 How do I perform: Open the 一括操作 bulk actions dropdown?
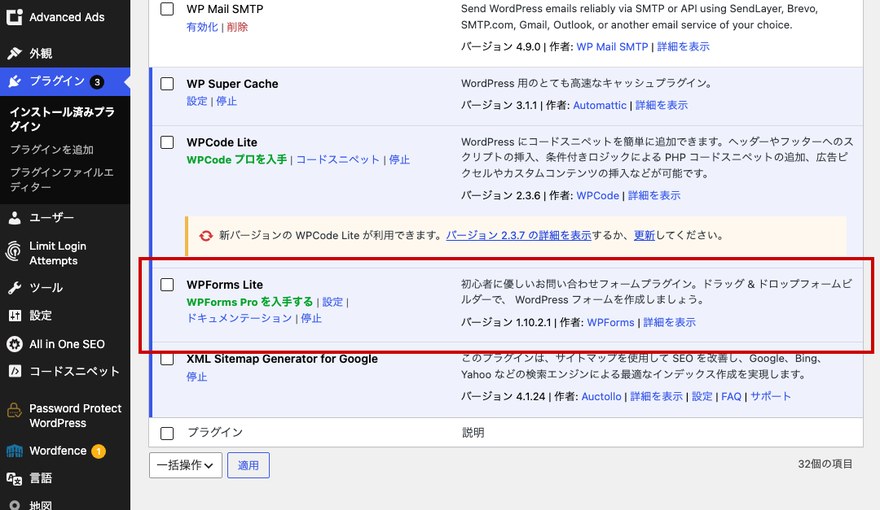tap(185, 465)
